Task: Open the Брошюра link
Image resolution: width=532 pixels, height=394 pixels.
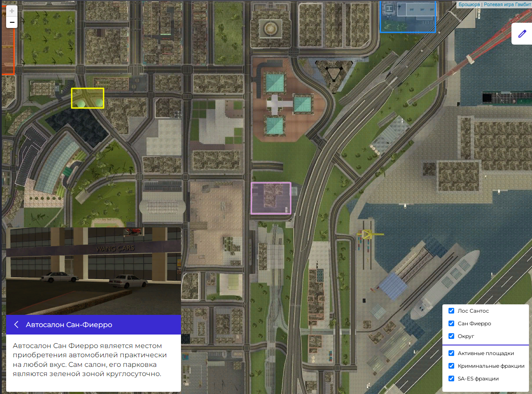Action: pos(469,4)
